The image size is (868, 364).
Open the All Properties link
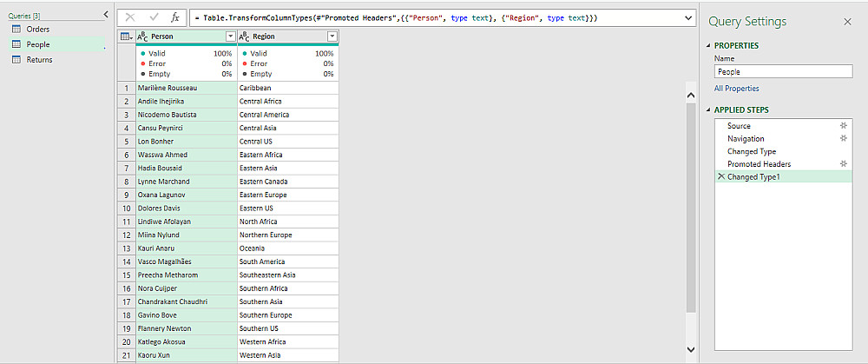pyautogui.click(x=736, y=89)
